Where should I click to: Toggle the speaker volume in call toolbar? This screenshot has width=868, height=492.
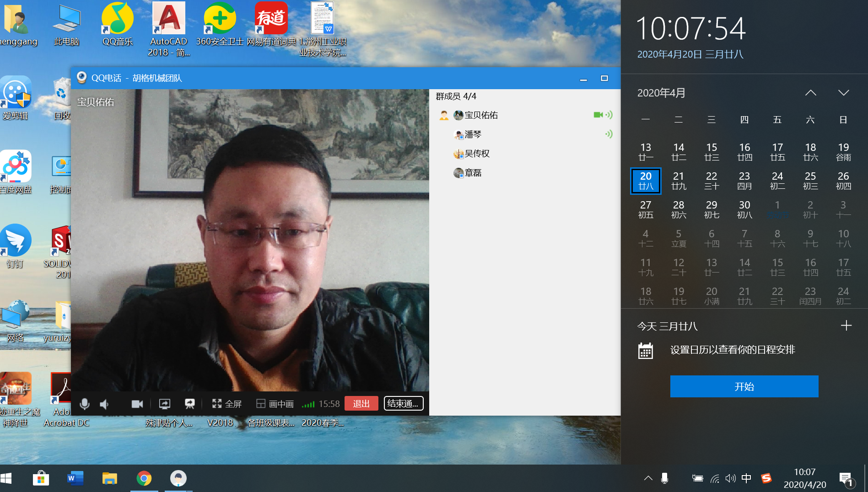(x=105, y=404)
